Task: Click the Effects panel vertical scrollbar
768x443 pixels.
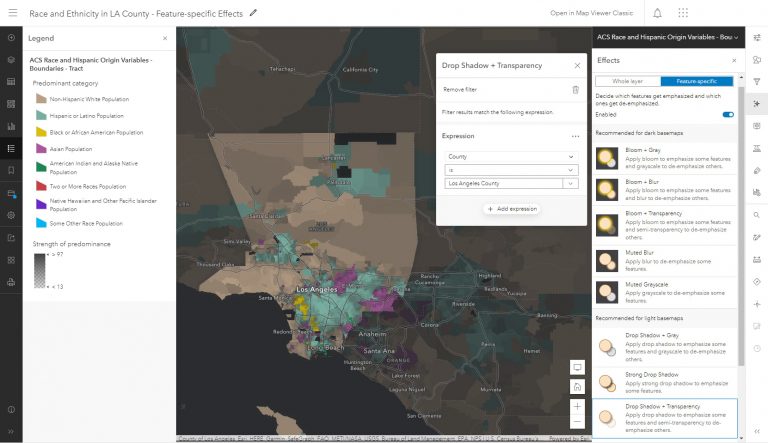Action: [x=741, y=225]
